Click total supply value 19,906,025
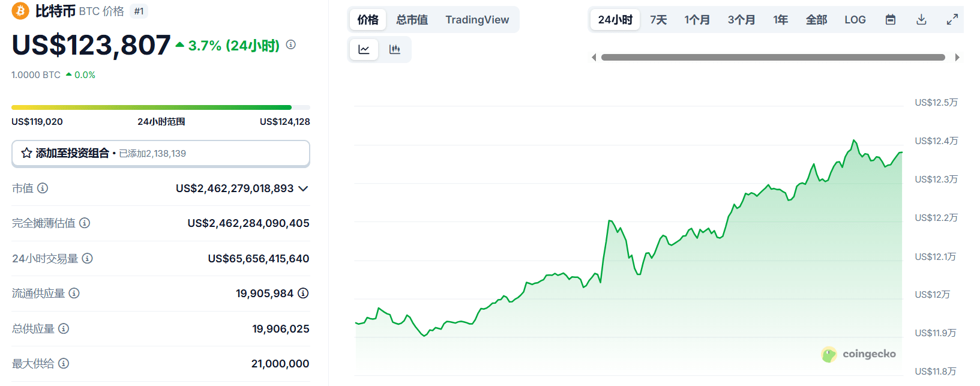980x386 pixels. pos(281,329)
